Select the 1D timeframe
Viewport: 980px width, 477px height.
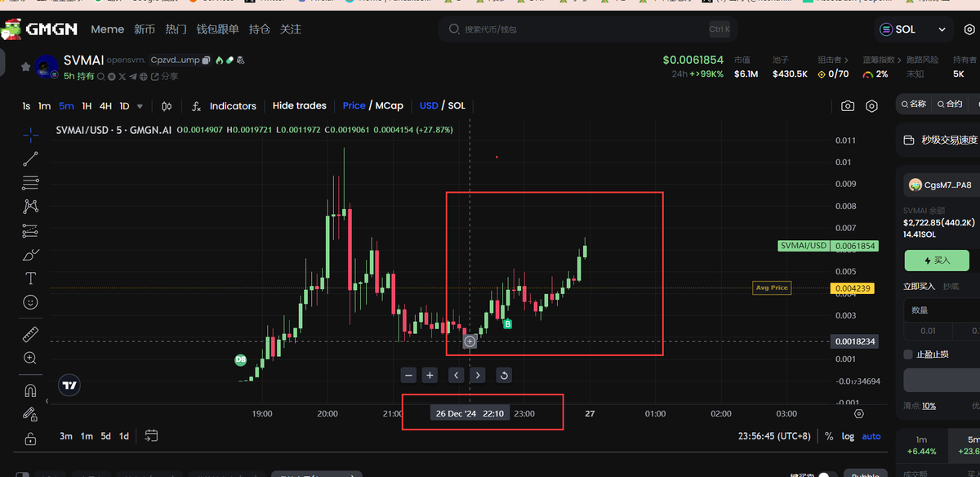(x=124, y=106)
